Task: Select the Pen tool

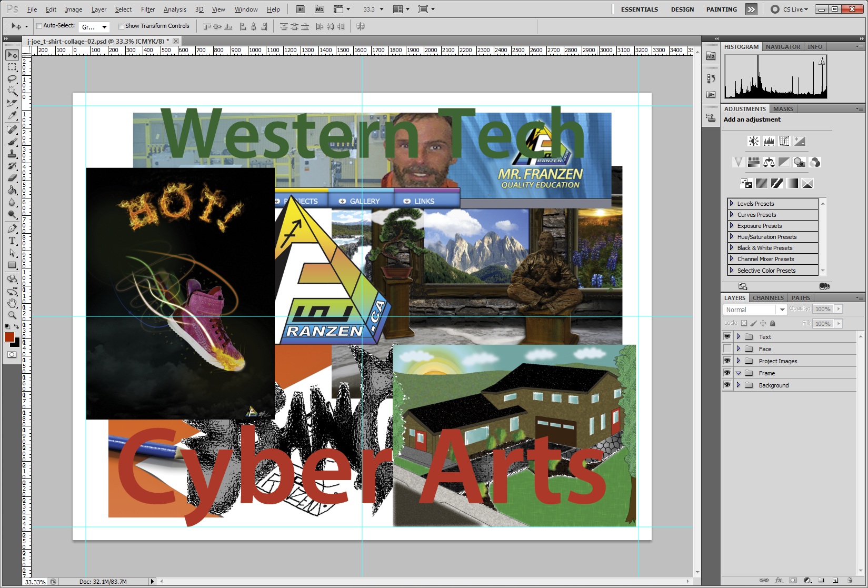Action: (x=12, y=228)
